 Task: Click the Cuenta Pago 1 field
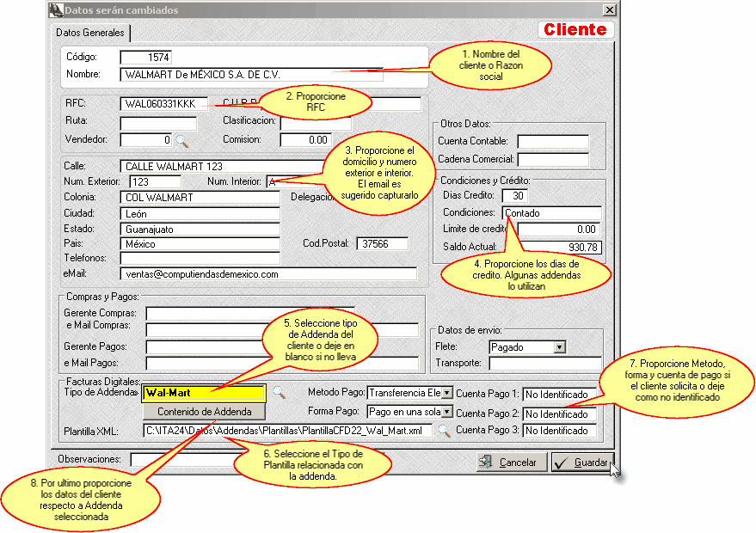click(x=560, y=395)
